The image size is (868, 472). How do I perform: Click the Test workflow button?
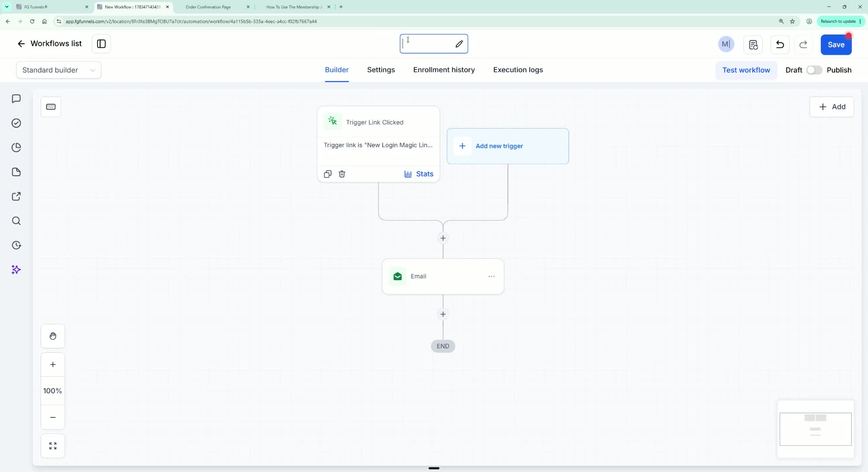[x=746, y=70]
